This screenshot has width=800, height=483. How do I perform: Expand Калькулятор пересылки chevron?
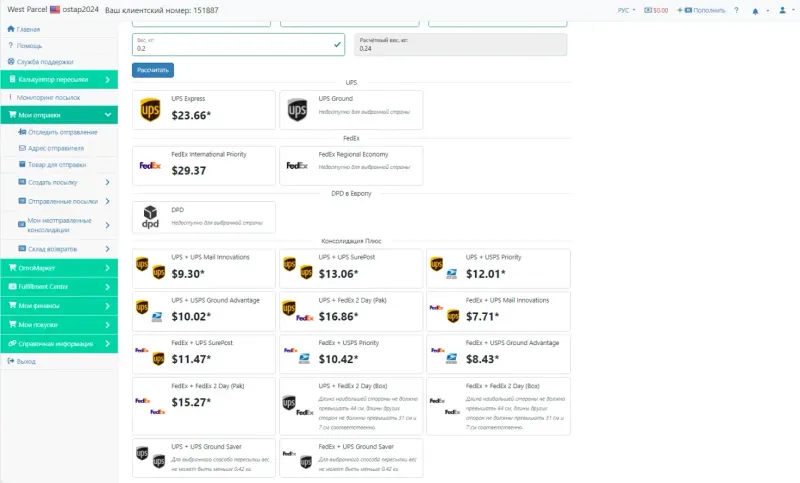click(108, 80)
